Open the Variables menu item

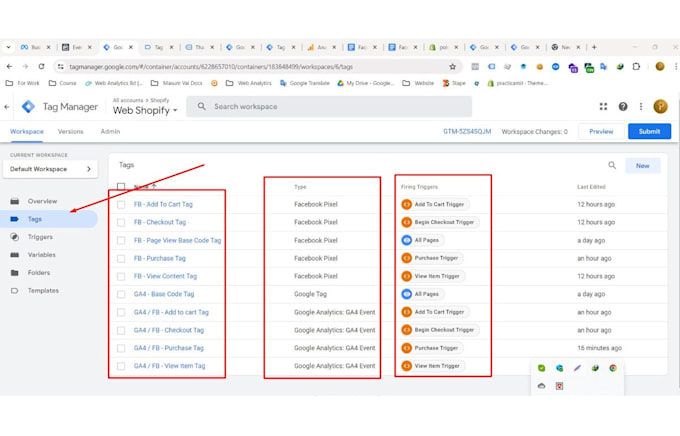point(42,255)
